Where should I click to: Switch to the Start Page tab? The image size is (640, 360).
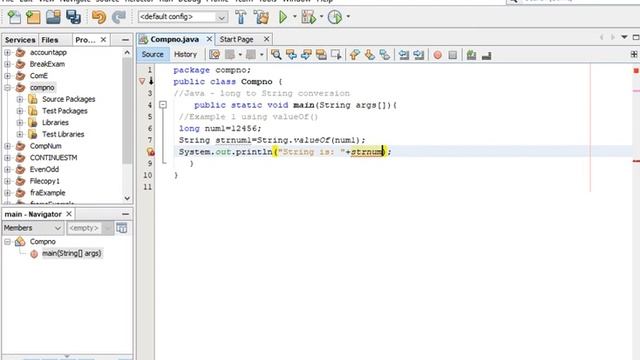pyautogui.click(x=236, y=39)
